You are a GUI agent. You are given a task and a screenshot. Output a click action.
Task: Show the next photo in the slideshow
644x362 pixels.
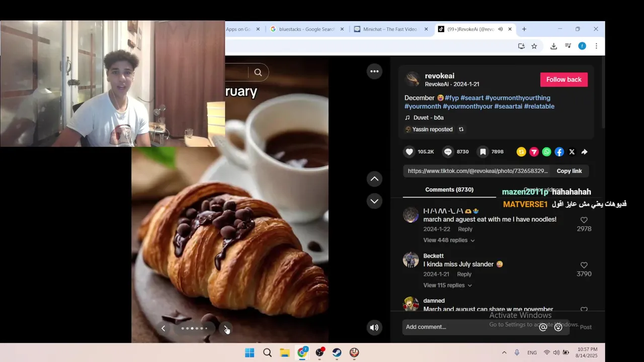226,328
